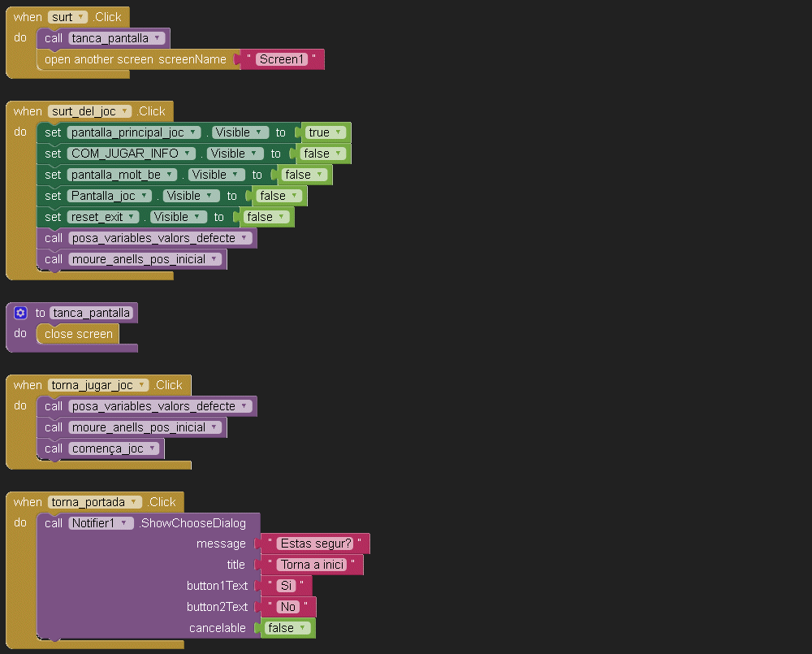812x654 pixels.
Task: Open the comença_joc procedure dropdown
Action: [153, 448]
